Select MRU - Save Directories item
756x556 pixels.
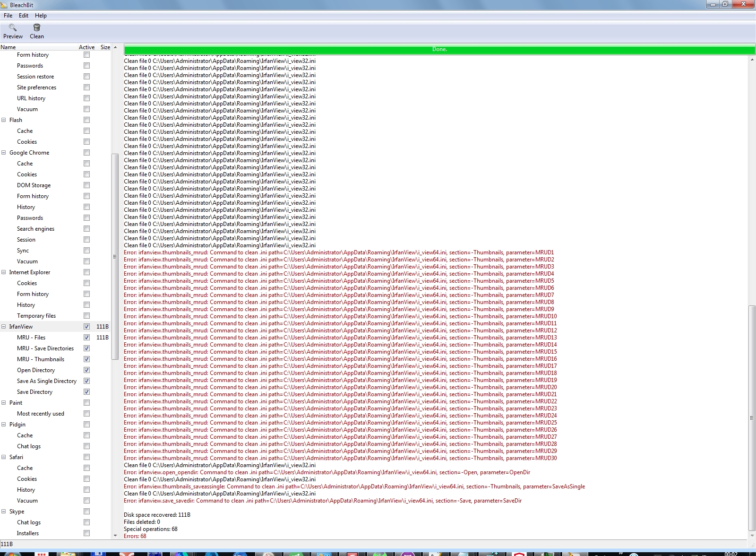(45, 348)
